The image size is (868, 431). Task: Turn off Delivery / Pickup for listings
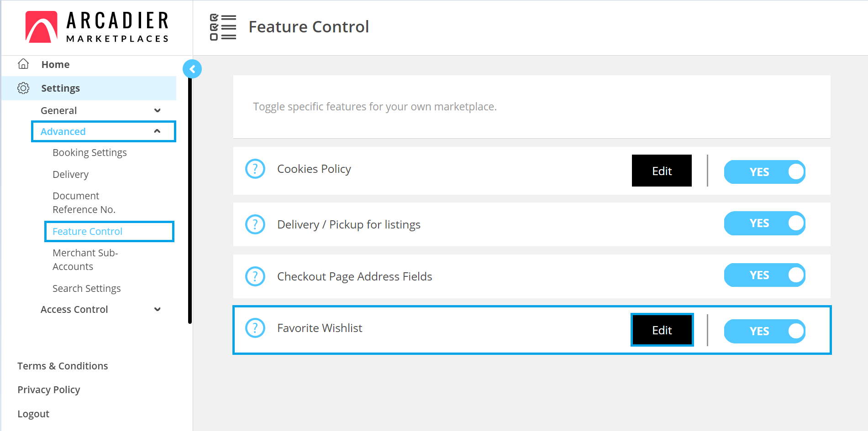point(764,223)
